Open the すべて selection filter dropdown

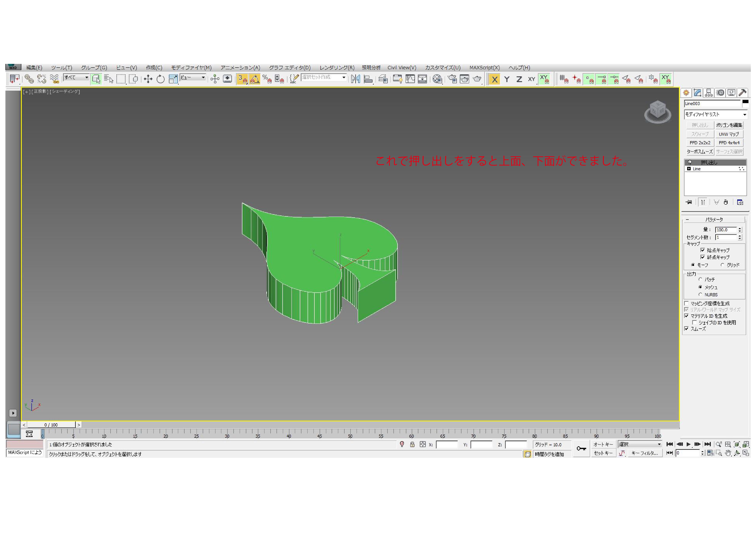86,78
